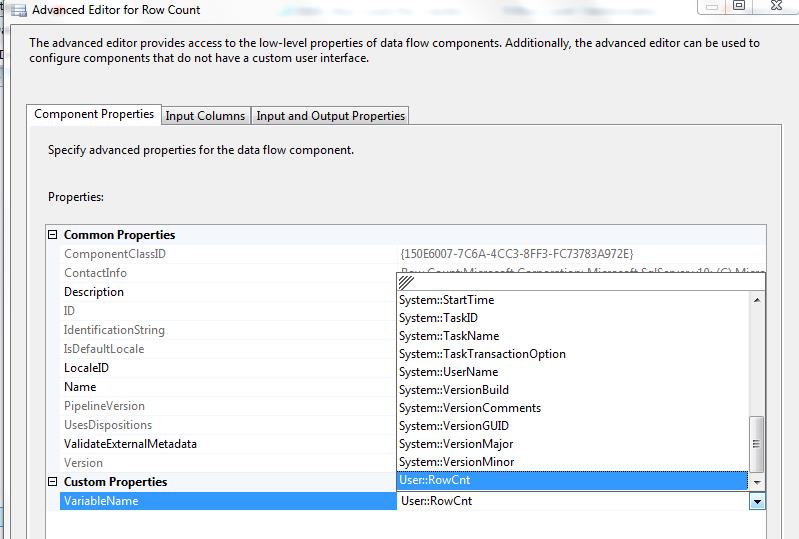Viewport: 799px width, 539px height.
Task: Choose System::UserName from the list
Action: tap(448, 372)
